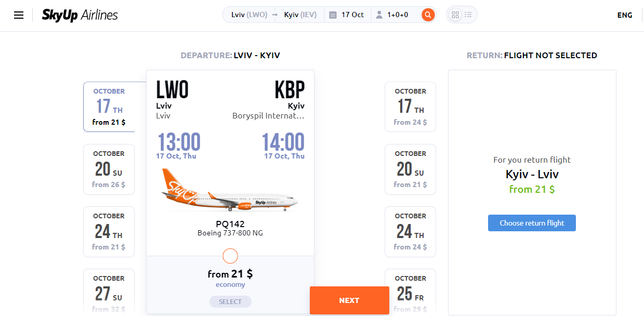Click the orange search magnifier icon
The width and height of the screenshot is (644, 316).
coord(428,15)
